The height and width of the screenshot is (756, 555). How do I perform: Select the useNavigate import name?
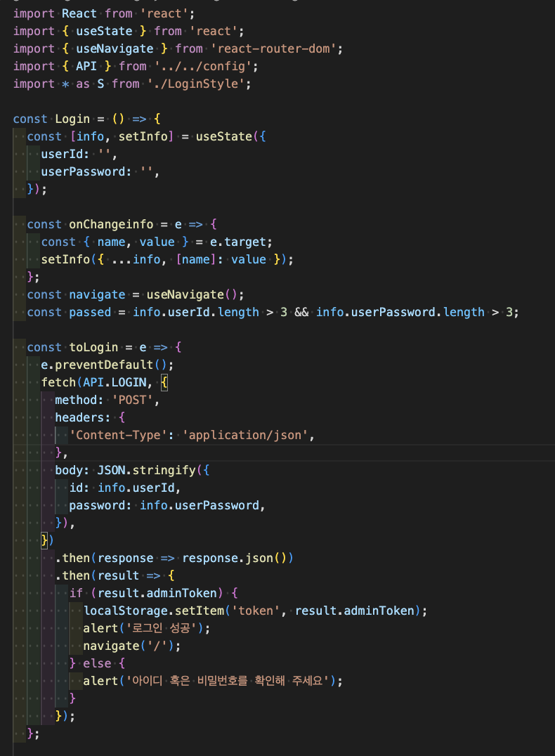point(115,48)
